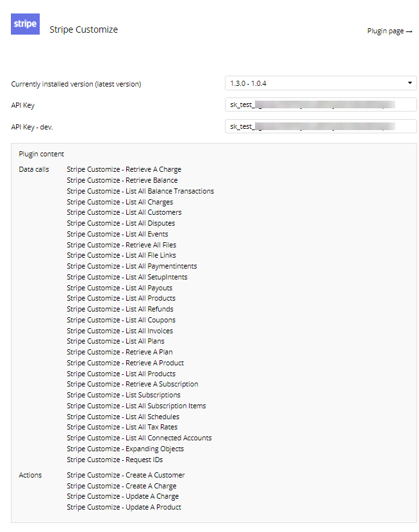Choose List All Customers data call
The height and width of the screenshot is (532, 419).
point(124,212)
